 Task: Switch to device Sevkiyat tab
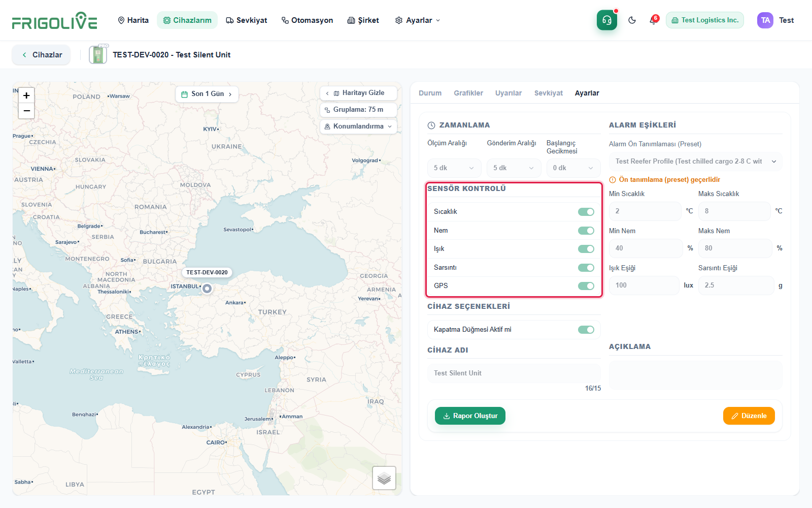click(x=549, y=93)
